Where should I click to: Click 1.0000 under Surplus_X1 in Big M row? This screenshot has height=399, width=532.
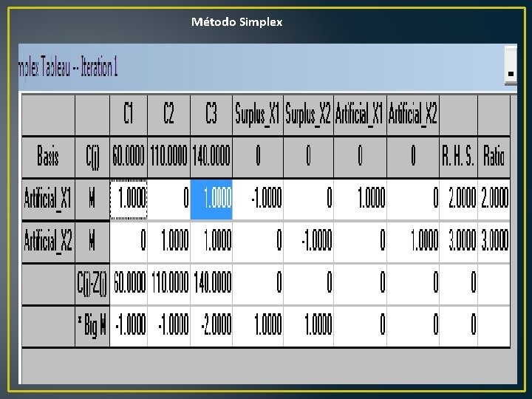click(x=258, y=327)
